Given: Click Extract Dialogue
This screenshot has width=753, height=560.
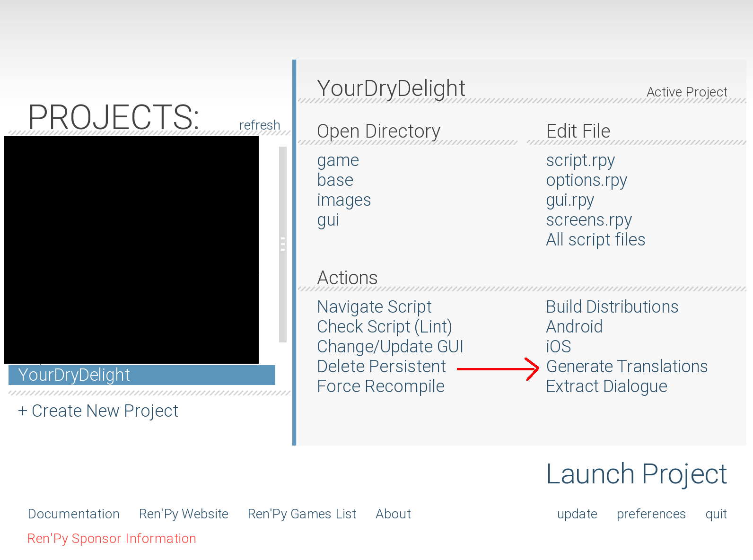Looking at the screenshot, I should coord(606,386).
